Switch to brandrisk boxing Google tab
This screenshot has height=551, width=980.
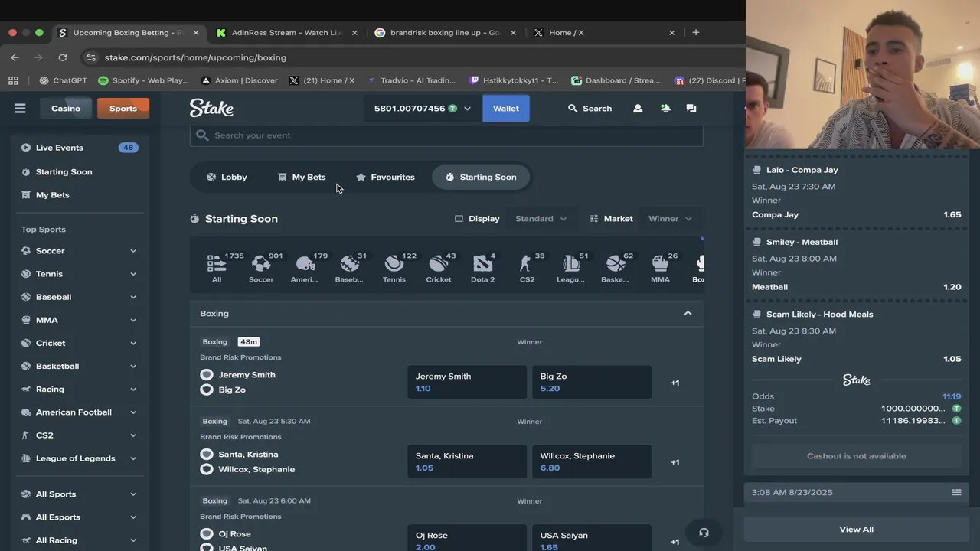coord(445,33)
